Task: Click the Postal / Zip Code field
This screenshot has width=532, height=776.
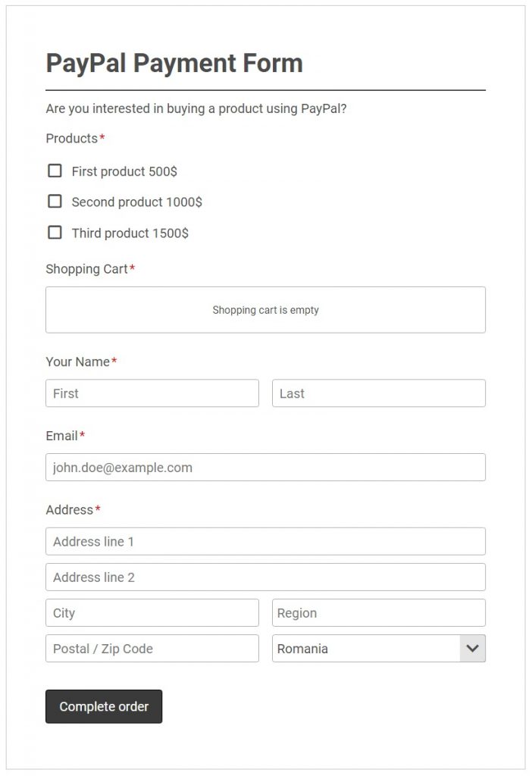Action: 152,649
